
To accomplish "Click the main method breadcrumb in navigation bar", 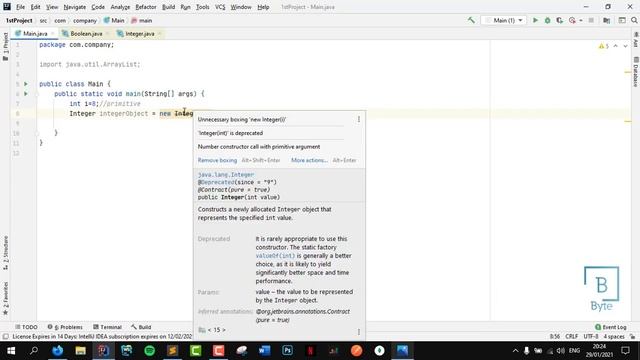I will (x=142, y=20).
